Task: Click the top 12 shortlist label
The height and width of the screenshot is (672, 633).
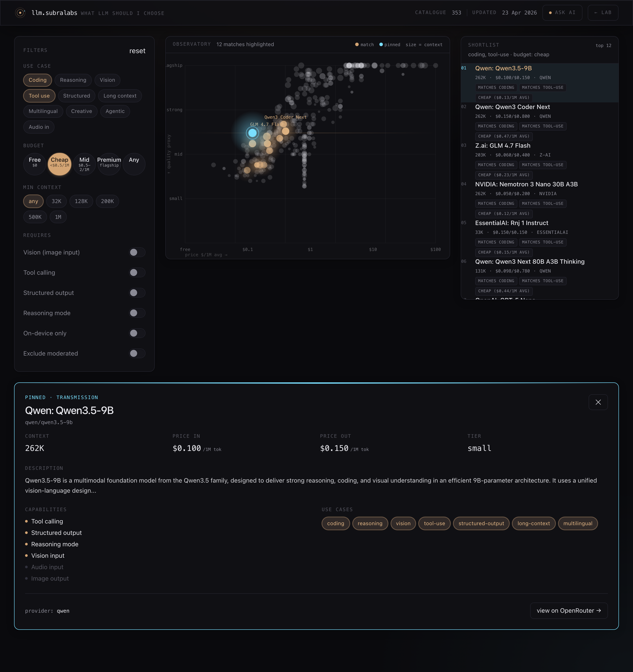Action: (603, 45)
